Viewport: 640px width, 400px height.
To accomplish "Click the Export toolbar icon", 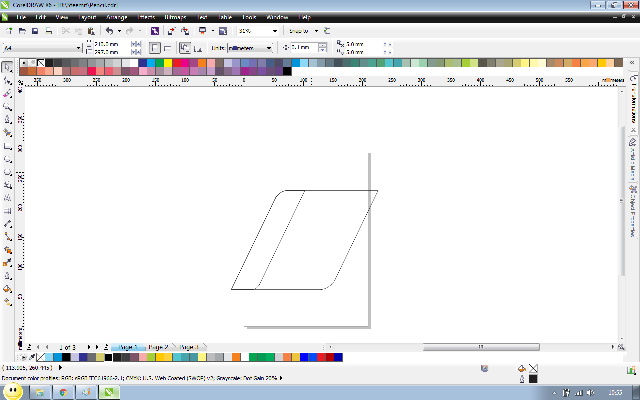I will [185, 31].
